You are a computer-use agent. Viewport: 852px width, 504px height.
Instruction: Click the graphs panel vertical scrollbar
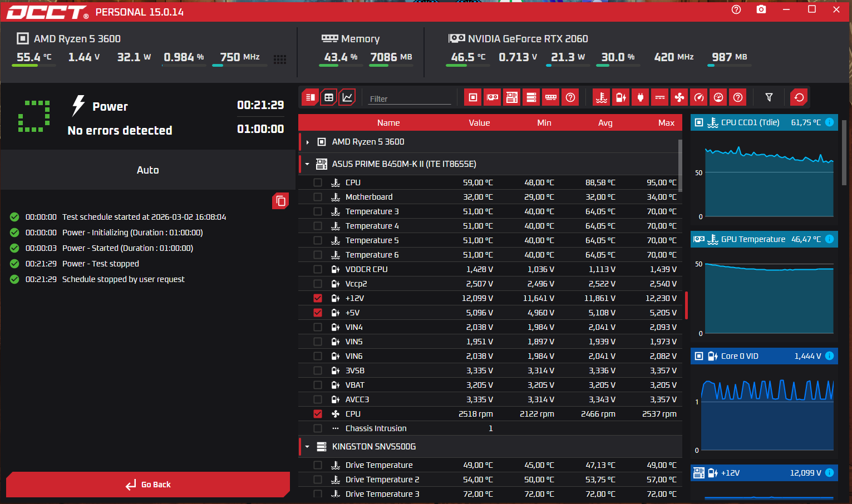point(844,152)
